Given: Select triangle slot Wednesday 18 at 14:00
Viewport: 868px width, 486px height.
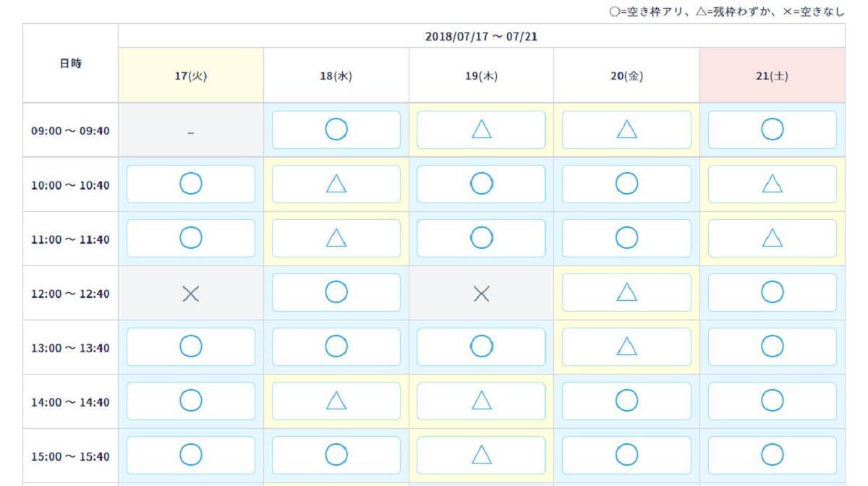Looking at the screenshot, I should (336, 401).
